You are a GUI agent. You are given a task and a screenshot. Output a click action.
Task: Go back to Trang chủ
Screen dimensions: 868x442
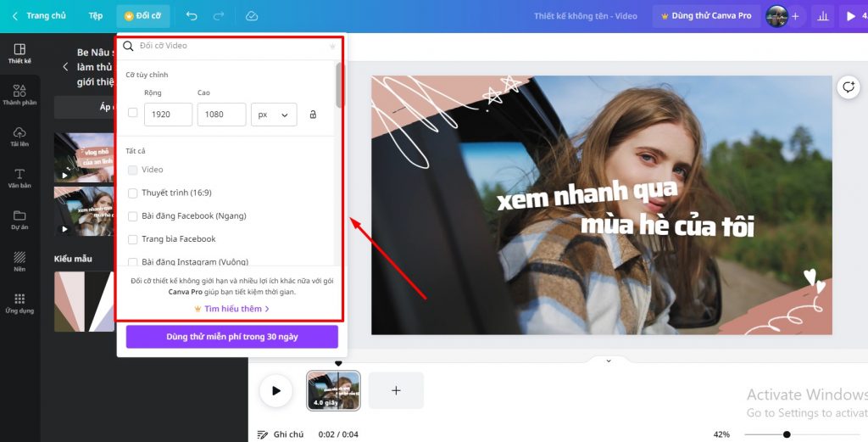(40, 16)
